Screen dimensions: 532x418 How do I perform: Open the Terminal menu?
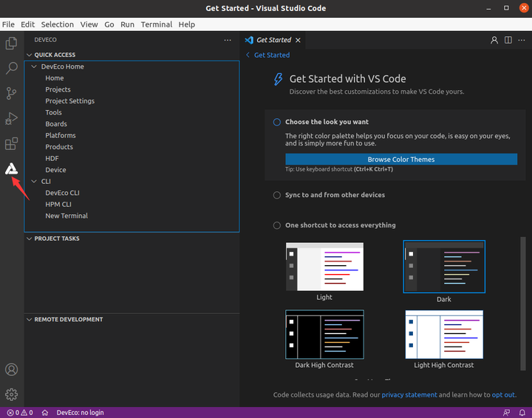156,24
